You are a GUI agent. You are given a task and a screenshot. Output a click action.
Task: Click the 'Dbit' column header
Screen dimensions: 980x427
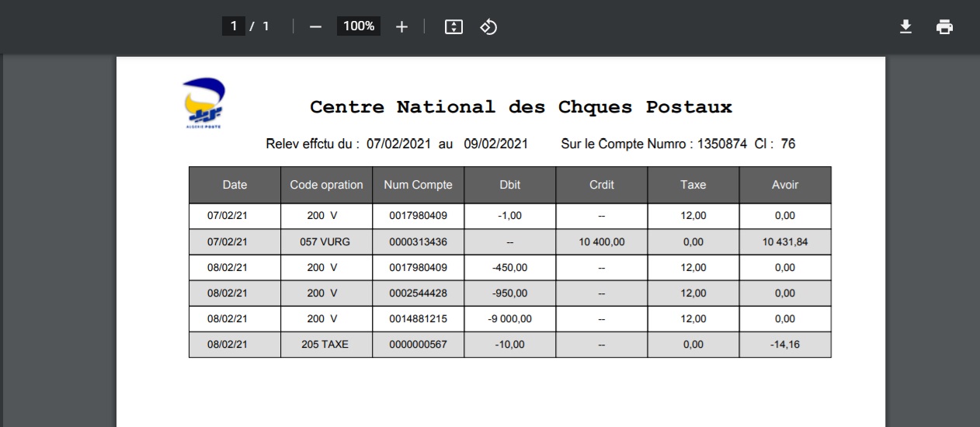[x=509, y=185]
